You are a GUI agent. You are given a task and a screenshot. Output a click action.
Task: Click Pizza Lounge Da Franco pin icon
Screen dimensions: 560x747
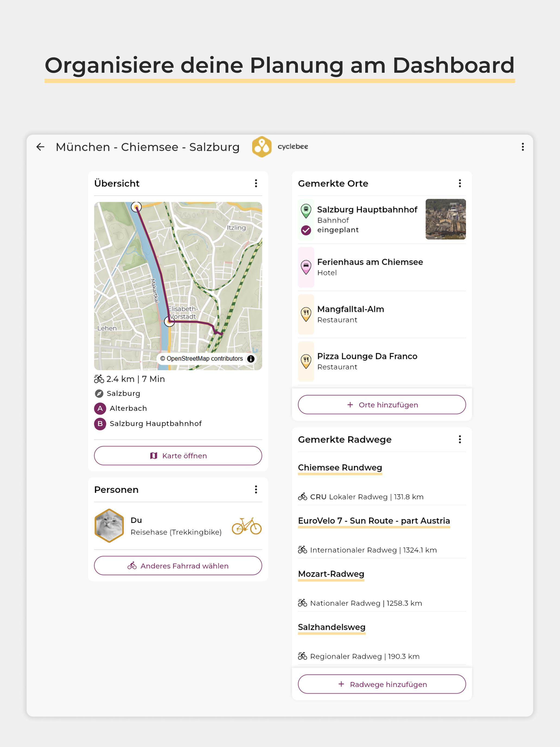(306, 362)
